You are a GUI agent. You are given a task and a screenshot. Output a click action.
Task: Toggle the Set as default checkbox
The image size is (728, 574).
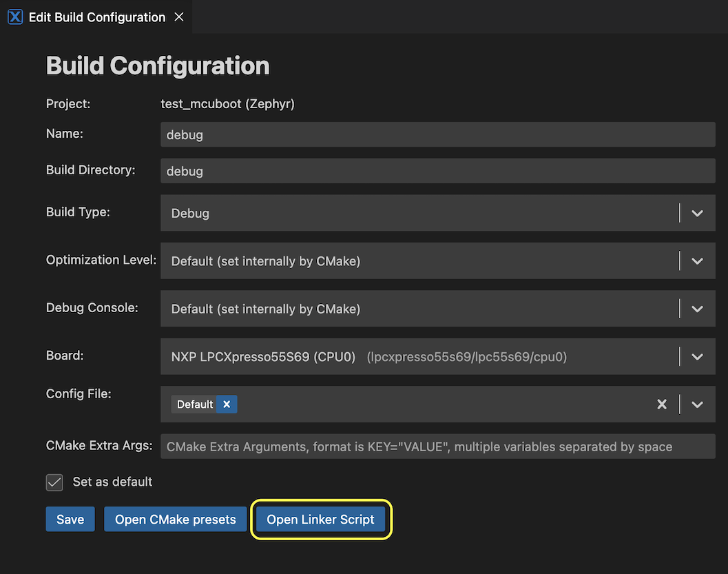coord(54,482)
